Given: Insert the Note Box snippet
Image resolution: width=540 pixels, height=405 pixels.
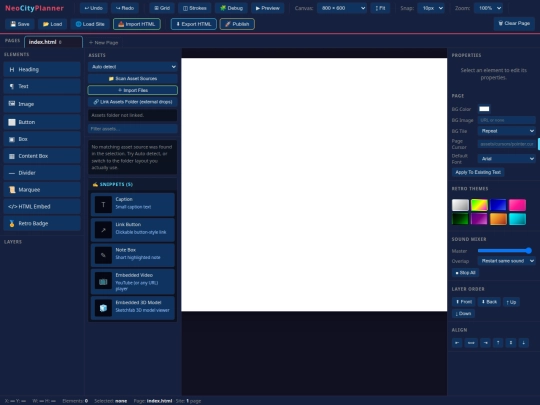Looking at the screenshot, I should point(133,255).
